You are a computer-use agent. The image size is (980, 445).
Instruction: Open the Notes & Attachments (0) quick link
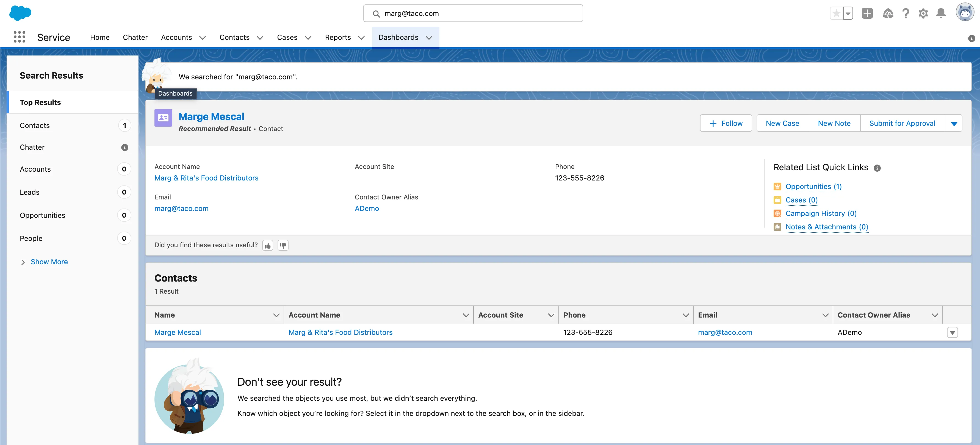[827, 227]
